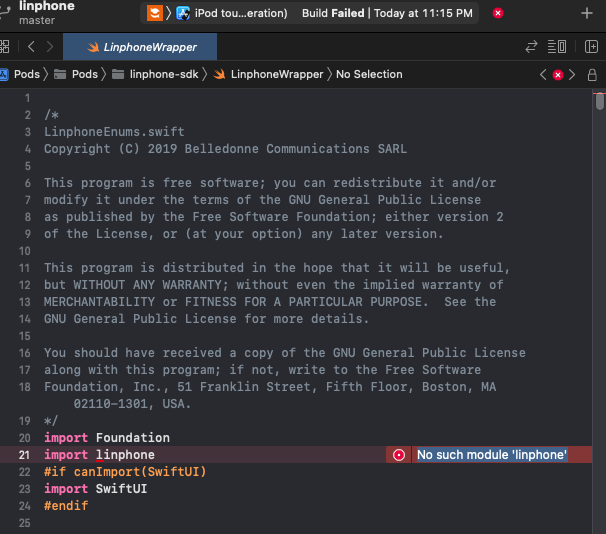Open the LinphoneWrapper file breadcrumb
The height and width of the screenshot is (534, 606).
point(269,74)
